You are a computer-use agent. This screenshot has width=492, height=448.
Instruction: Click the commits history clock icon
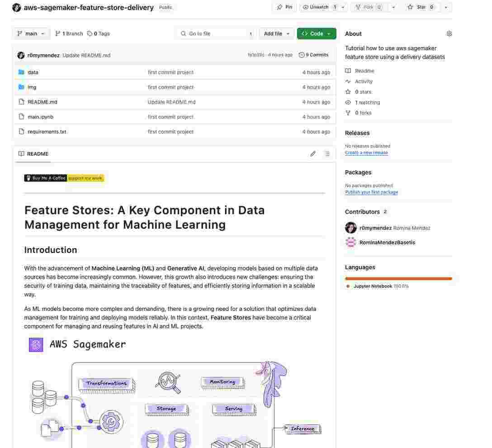(302, 55)
